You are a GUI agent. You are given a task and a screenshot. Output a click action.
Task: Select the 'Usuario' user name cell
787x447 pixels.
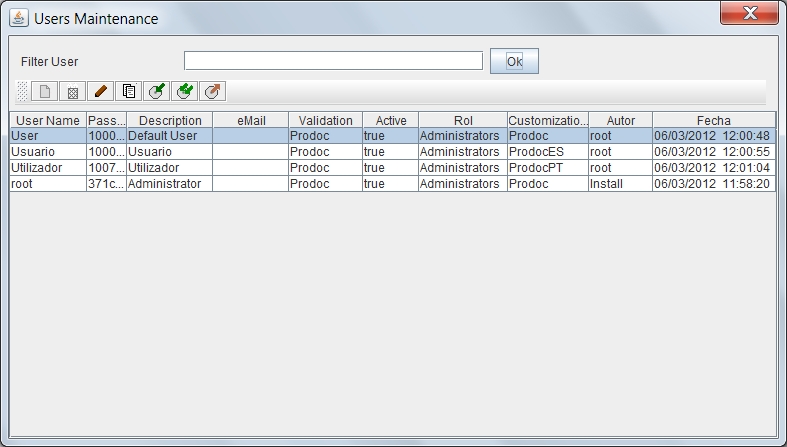coord(48,152)
